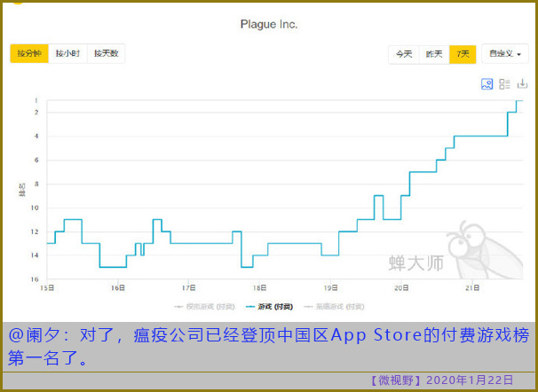Image resolution: width=538 pixels, height=392 pixels.
Task: Save chart as image icon
Action: click(487, 84)
